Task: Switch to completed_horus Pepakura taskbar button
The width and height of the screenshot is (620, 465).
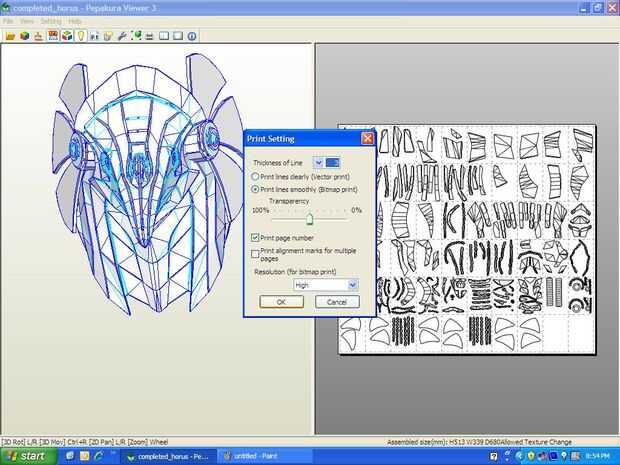Action: 169,456
